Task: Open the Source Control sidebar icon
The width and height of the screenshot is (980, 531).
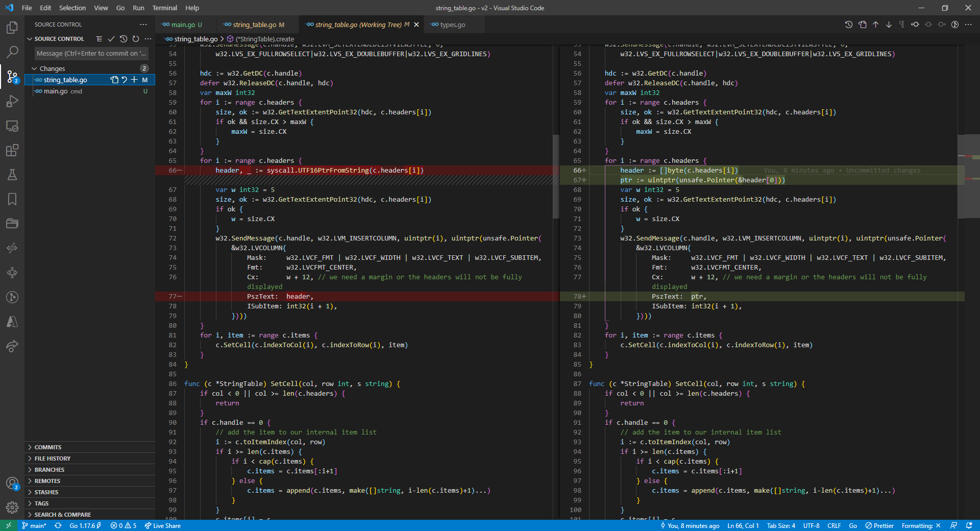Action: coord(12,77)
